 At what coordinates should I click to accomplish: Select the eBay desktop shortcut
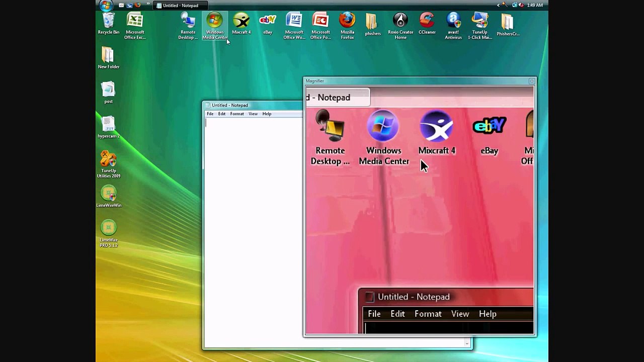pyautogui.click(x=268, y=24)
